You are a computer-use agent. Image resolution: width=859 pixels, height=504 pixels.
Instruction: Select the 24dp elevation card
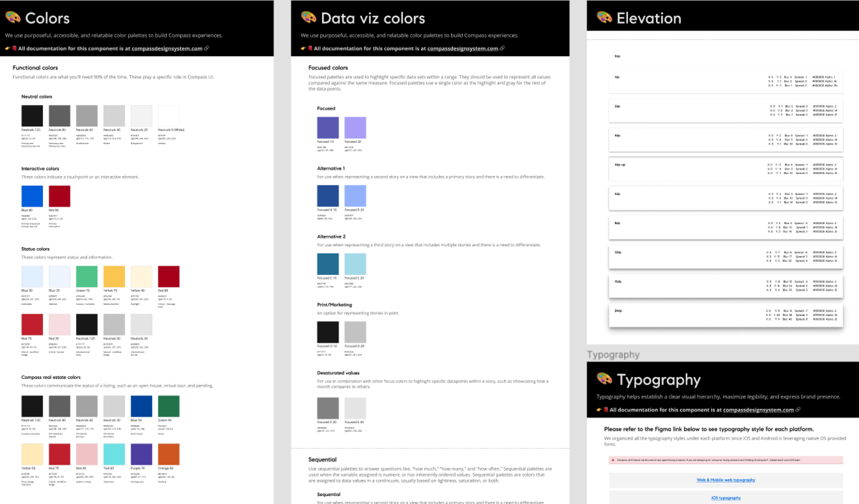[725, 315]
